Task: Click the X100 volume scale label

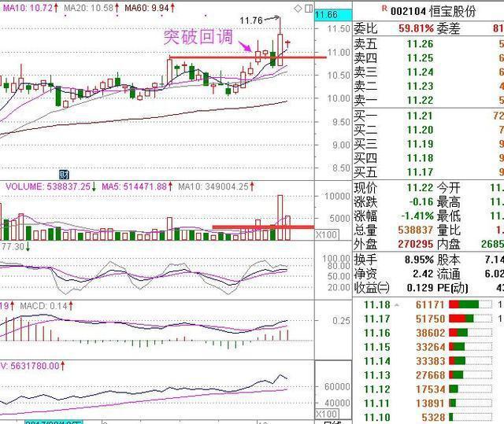Action: tap(324, 234)
